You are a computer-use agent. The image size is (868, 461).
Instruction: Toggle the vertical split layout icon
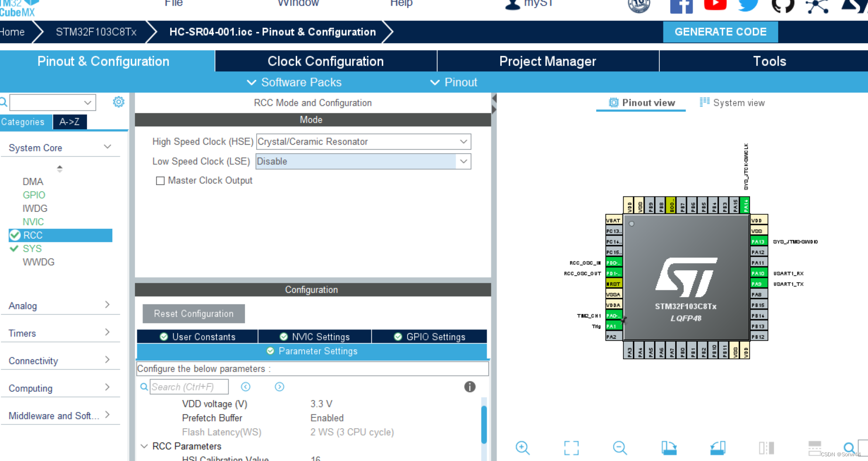point(766,448)
